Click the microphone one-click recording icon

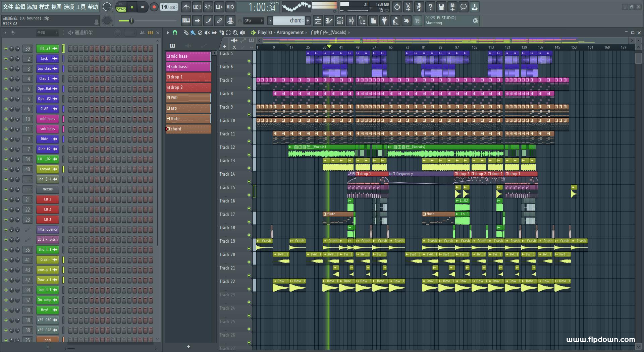(x=419, y=7)
